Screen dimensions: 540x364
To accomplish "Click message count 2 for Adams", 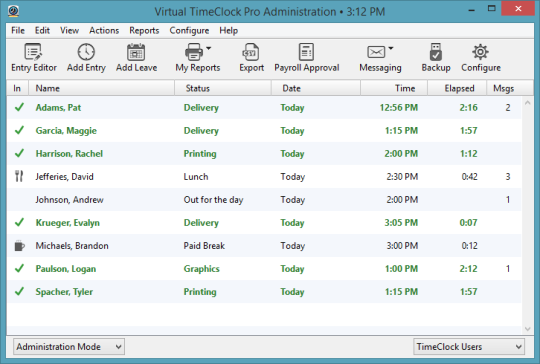I will click(x=508, y=107).
